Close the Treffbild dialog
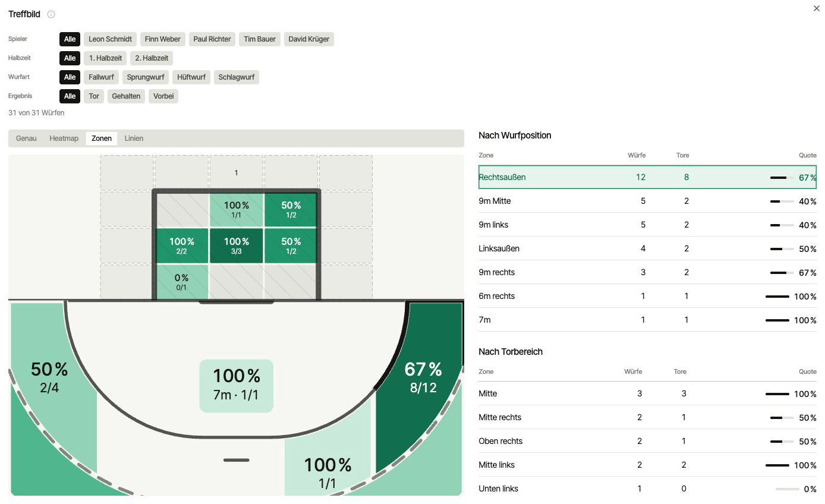This screenshot has height=504, width=825. (x=816, y=9)
